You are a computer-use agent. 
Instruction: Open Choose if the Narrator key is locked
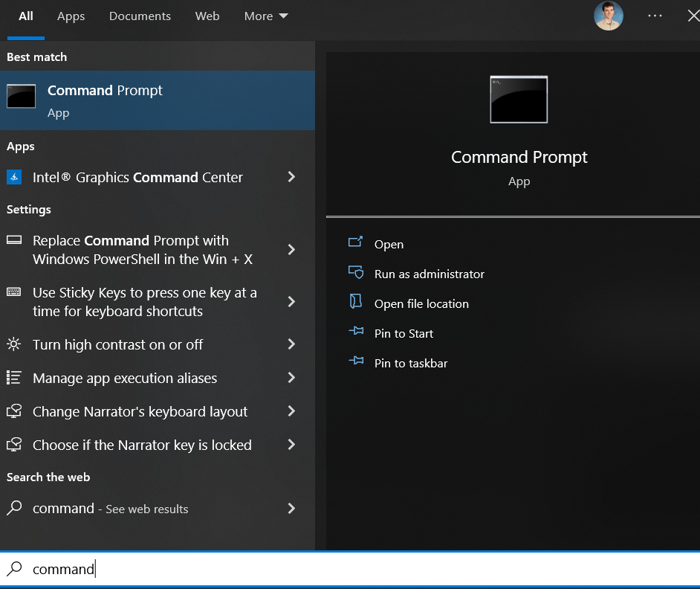[143, 445]
